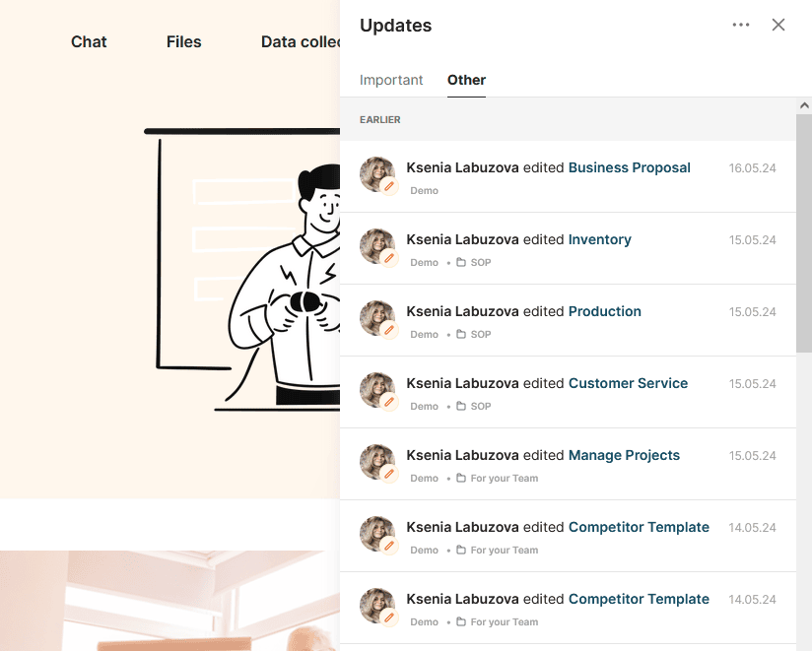Open the Customer Service link
Screen dimensions: 812x651
click(x=628, y=383)
